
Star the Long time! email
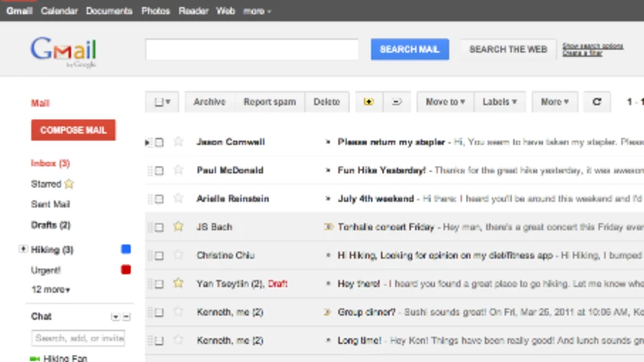pyautogui.click(x=178, y=340)
